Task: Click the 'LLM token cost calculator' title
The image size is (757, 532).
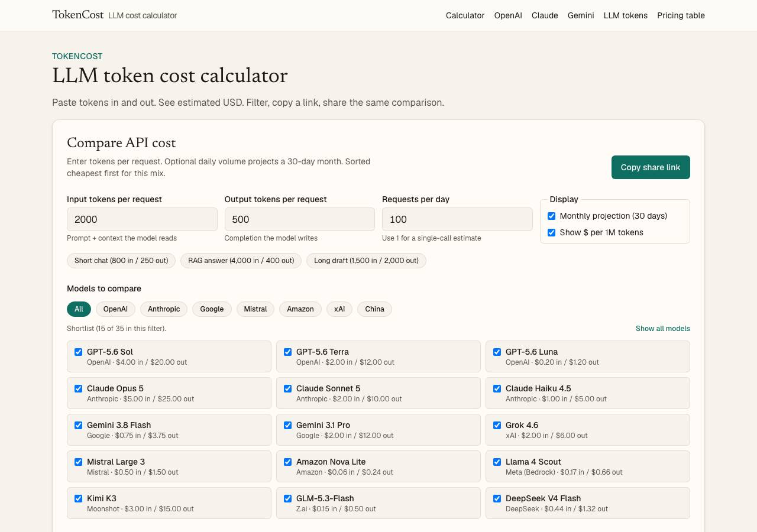Action: pyautogui.click(x=170, y=76)
